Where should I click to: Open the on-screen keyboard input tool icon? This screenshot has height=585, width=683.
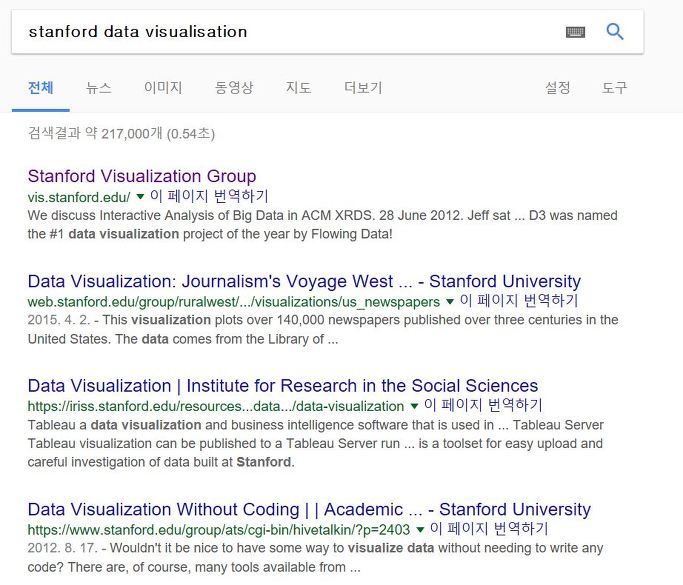point(575,32)
